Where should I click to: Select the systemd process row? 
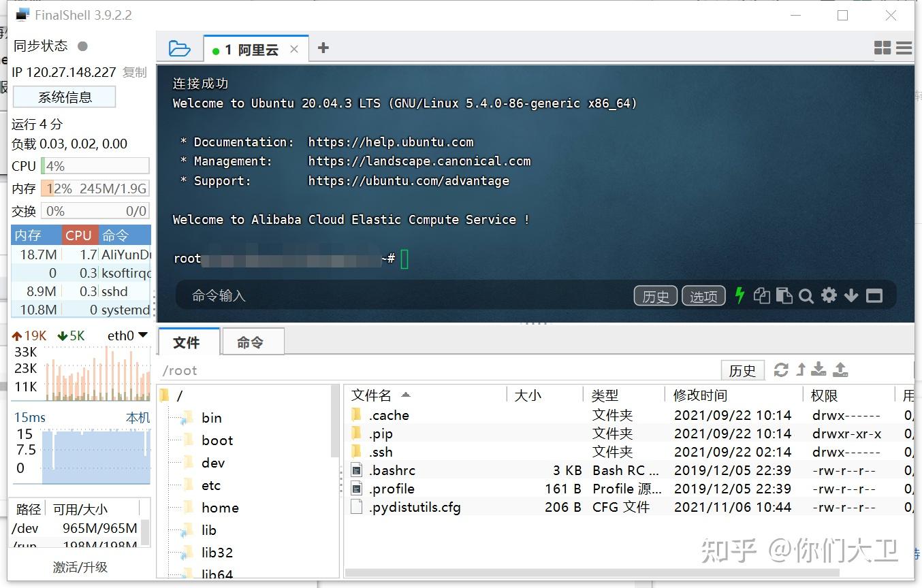81,310
